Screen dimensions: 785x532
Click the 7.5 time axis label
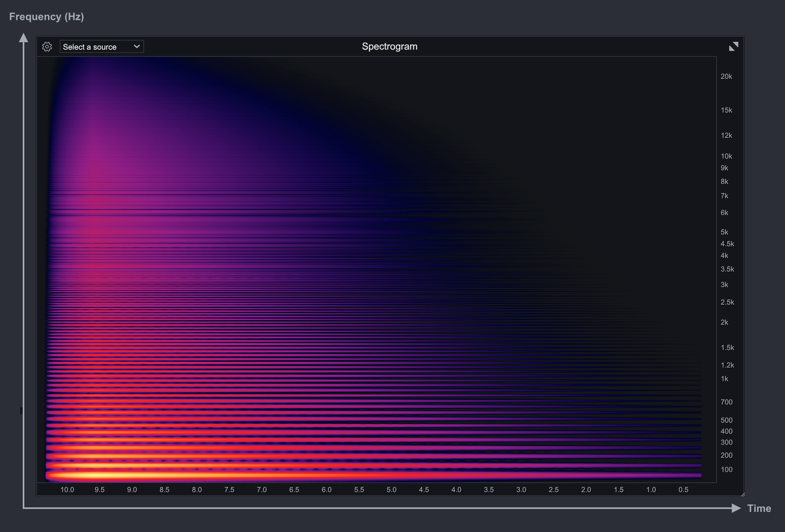(229, 490)
